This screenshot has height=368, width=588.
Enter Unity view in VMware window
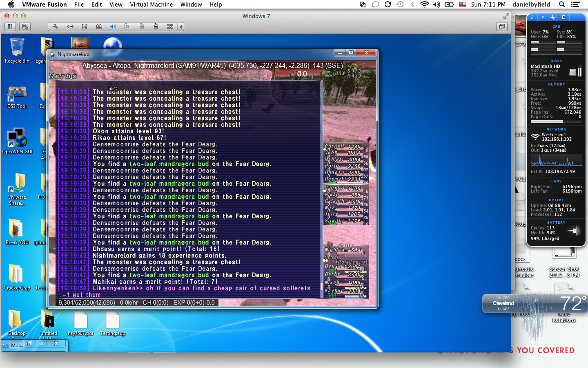(x=501, y=27)
